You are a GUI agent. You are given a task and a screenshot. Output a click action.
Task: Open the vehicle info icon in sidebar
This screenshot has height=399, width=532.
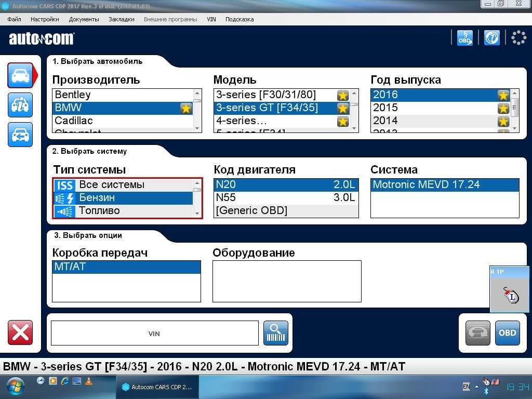click(x=20, y=105)
